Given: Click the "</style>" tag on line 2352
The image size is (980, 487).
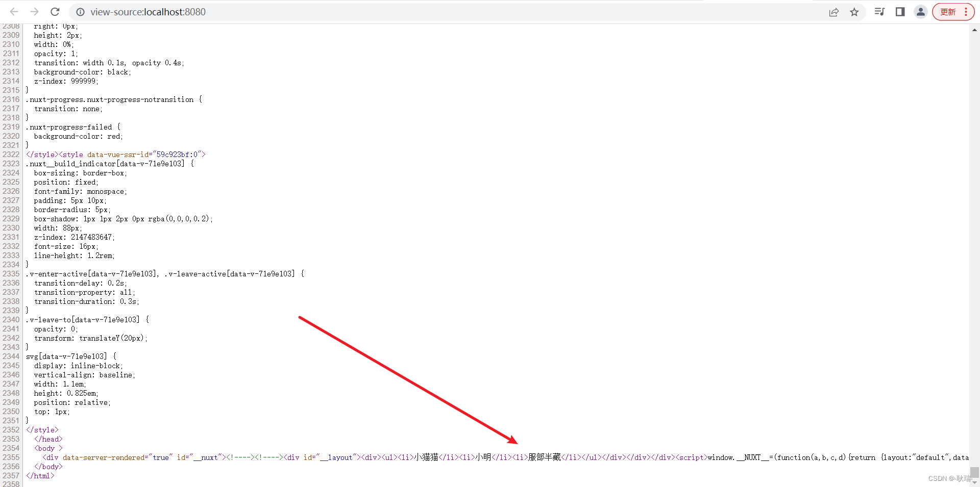Looking at the screenshot, I should [x=42, y=430].
